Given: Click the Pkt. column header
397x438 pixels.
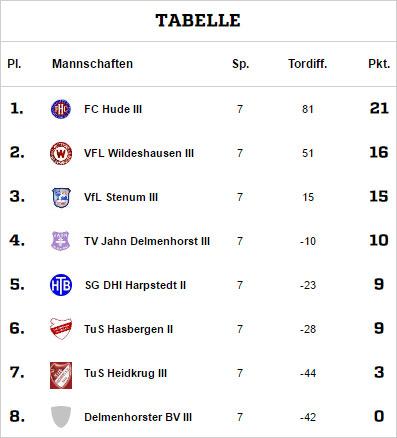Looking at the screenshot, I should click(x=379, y=64).
